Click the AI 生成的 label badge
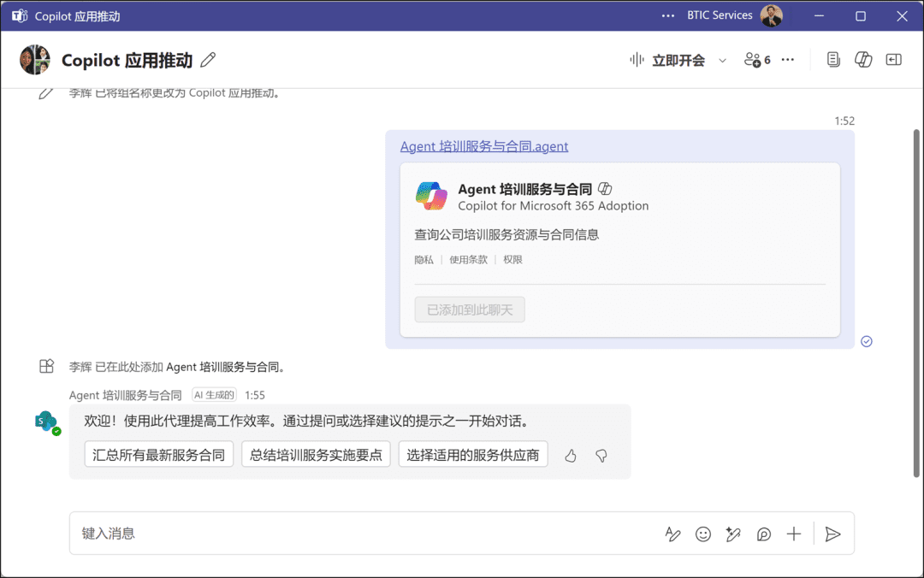 click(x=215, y=395)
